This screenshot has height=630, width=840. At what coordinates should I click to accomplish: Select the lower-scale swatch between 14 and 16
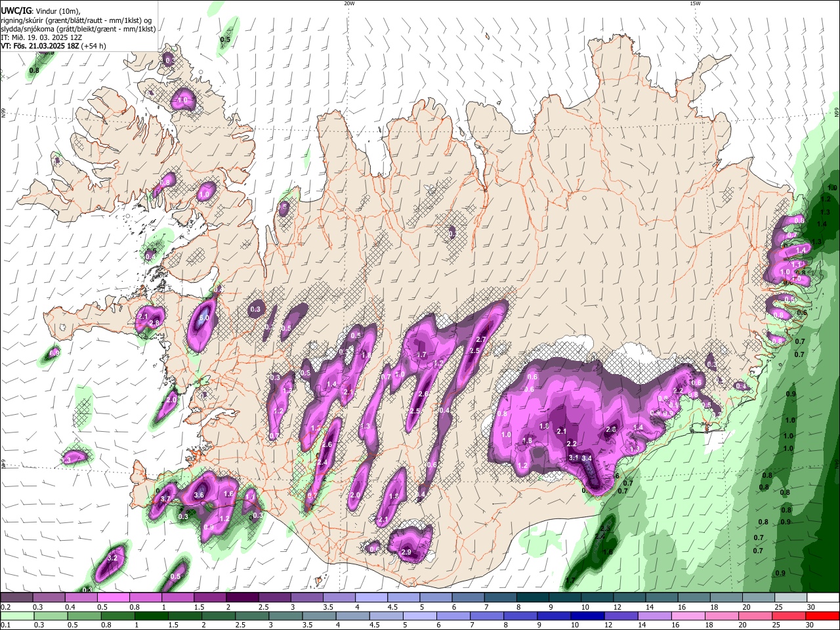tap(654, 616)
